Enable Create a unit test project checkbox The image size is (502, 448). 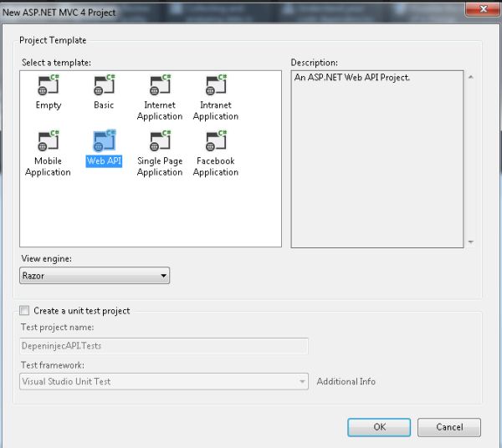click(24, 310)
